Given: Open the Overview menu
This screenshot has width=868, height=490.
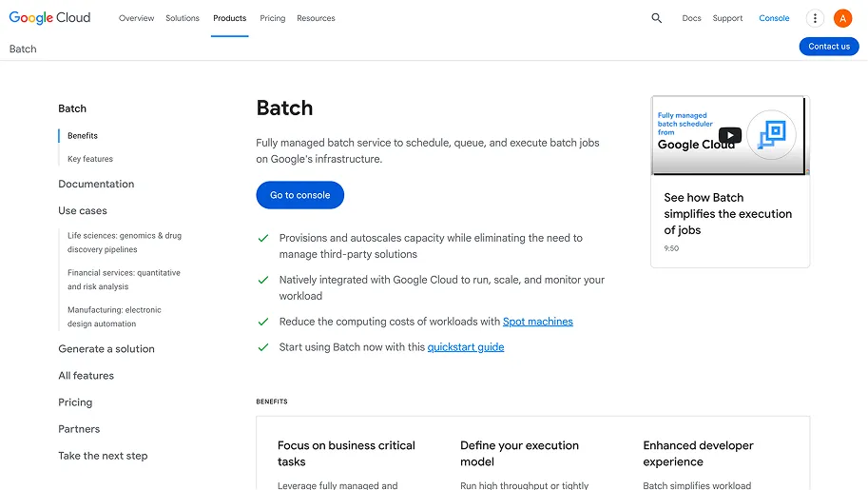Looking at the screenshot, I should pyautogui.click(x=136, y=18).
